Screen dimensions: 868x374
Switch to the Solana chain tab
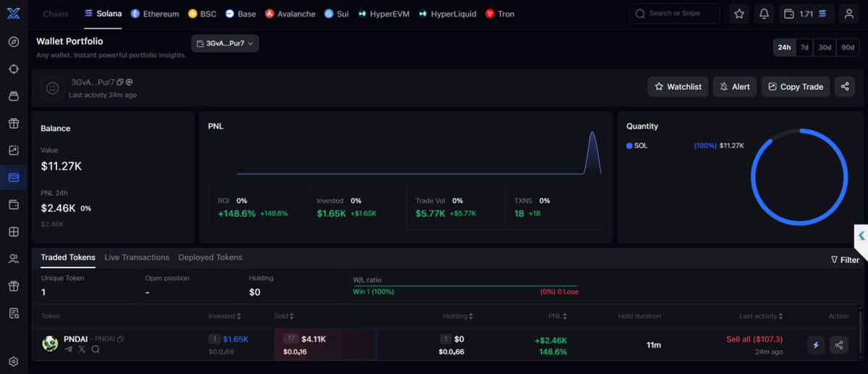pyautogui.click(x=103, y=14)
